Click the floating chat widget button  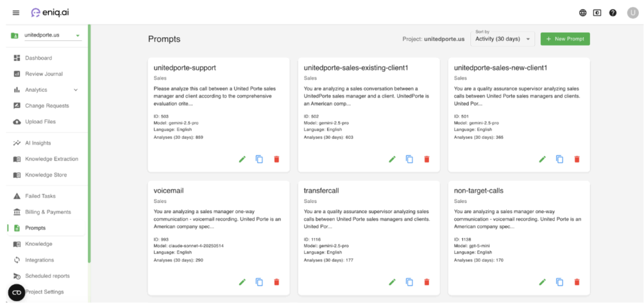pyautogui.click(x=17, y=292)
